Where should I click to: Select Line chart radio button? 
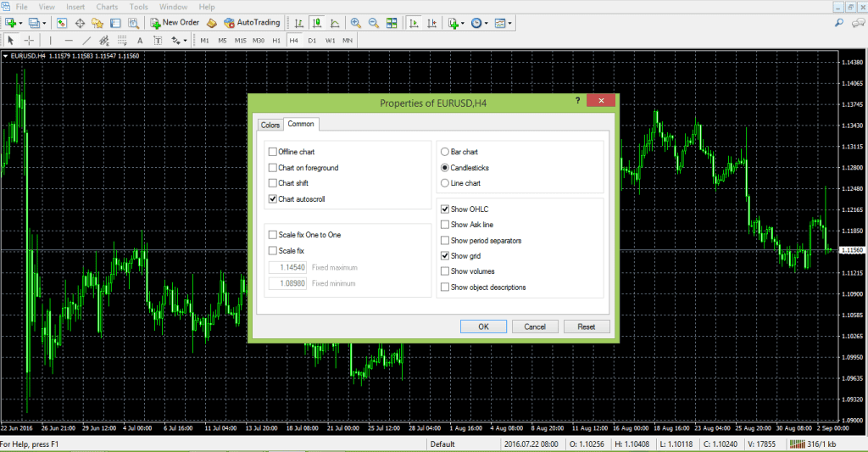[x=444, y=183]
